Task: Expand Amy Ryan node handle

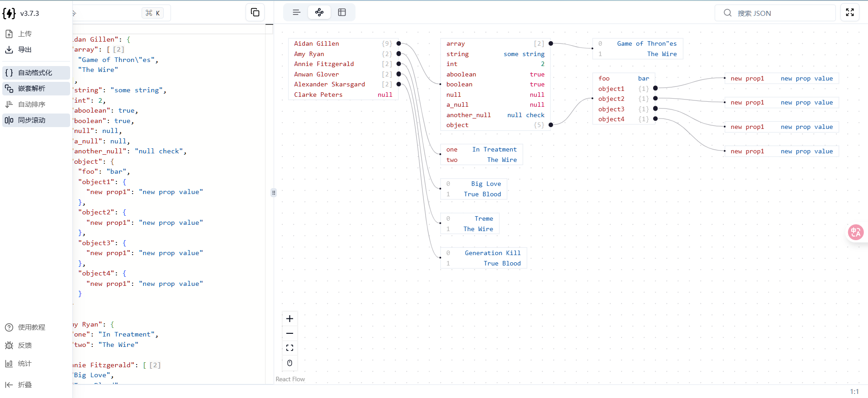Action: 398,54
